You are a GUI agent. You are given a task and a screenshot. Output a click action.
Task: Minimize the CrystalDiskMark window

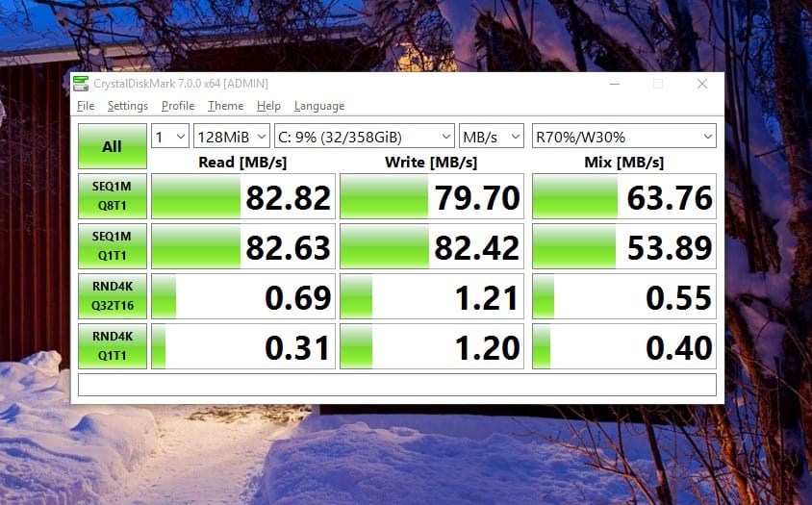tap(614, 84)
